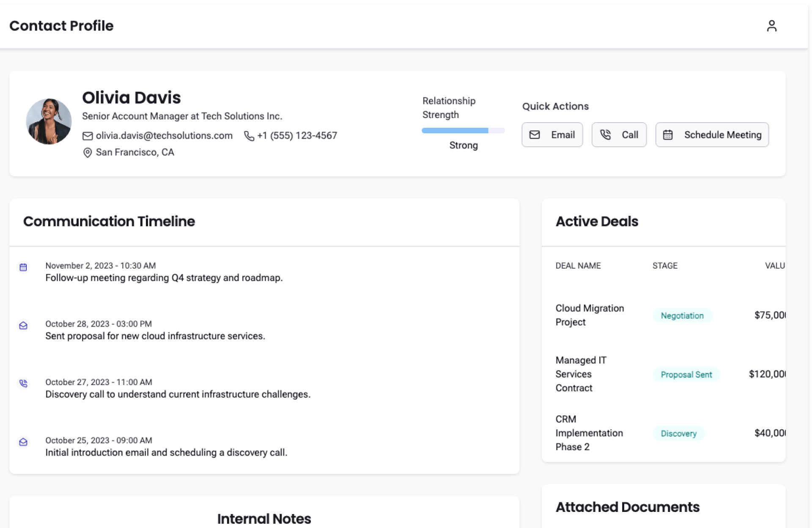Select the Proposal Sent stage badge
Viewport: 812px width, 528px height.
(x=686, y=374)
